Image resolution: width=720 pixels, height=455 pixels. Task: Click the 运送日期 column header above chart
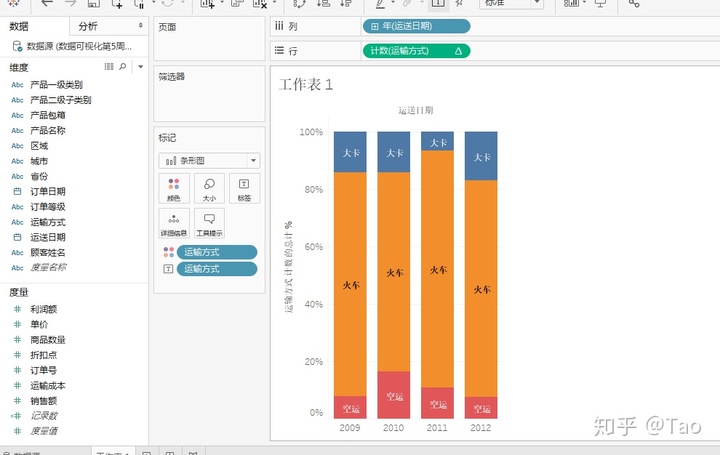[416, 110]
